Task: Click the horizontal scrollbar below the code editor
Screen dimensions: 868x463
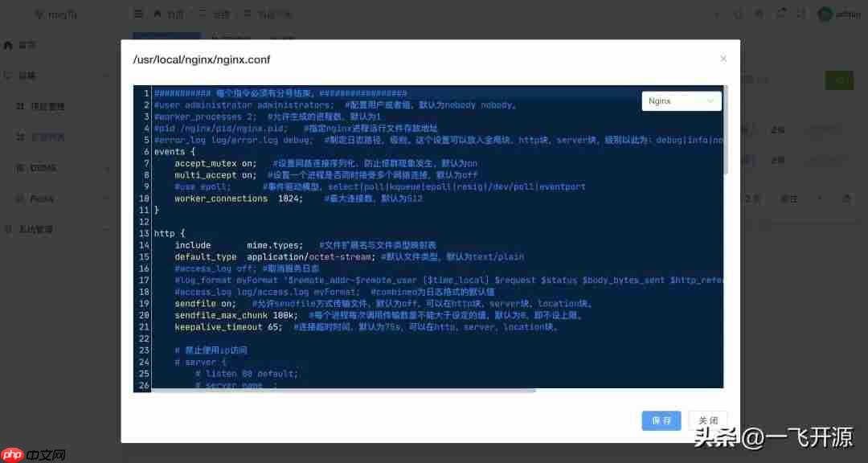Action: pyautogui.click(x=338, y=390)
